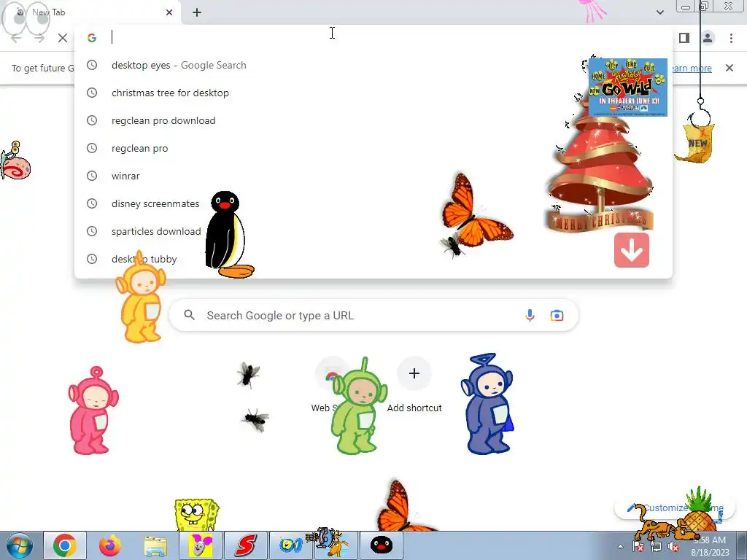Viewport: 747px width, 560px height.
Task: Switch to Chrome in the taskbar
Action: (65, 545)
